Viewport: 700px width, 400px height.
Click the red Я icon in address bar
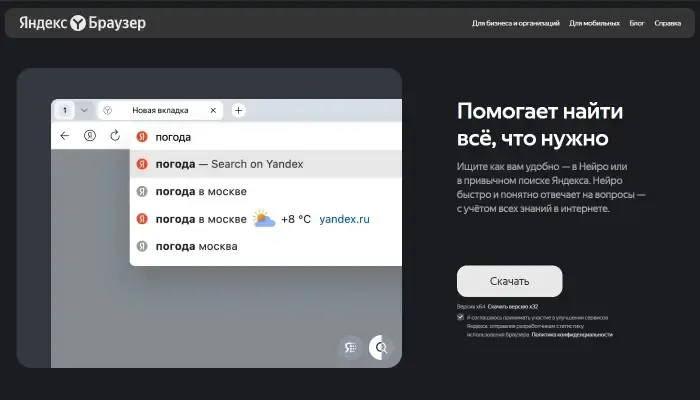pos(142,137)
